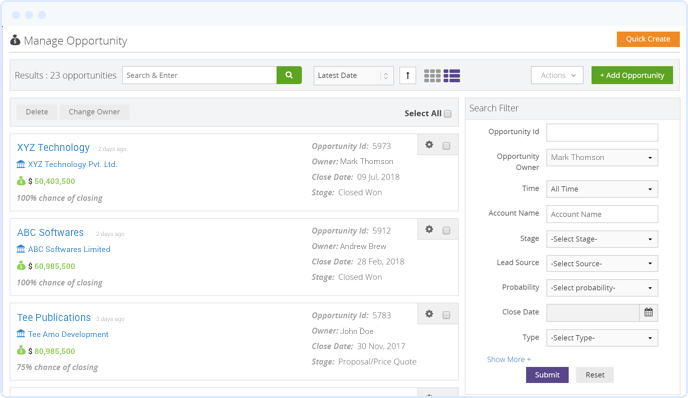The image size is (688, 398).
Task: Switch to list view layout
Action: pyautogui.click(x=452, y=75)
